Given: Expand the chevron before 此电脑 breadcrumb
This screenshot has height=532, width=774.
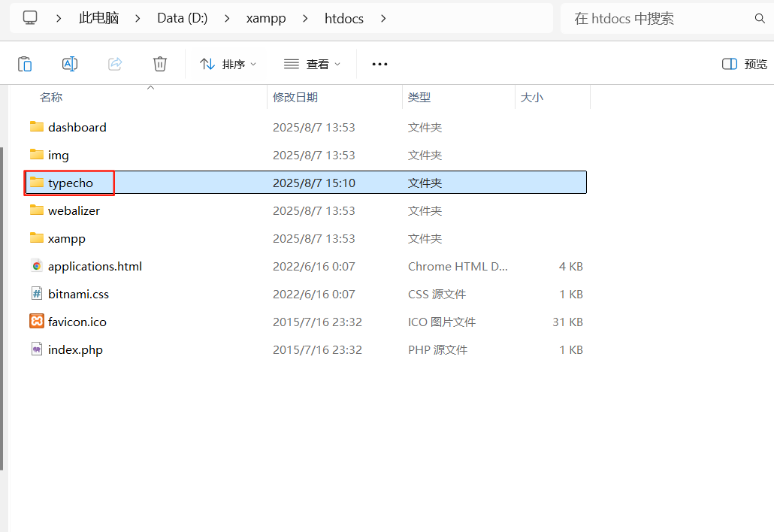Looking at the screenshot, I should point(59,19).
